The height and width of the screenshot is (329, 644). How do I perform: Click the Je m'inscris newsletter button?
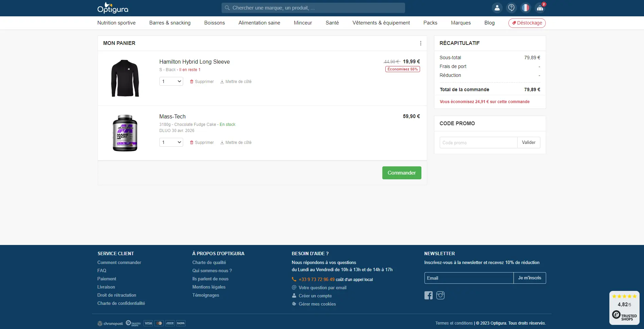click(x=529, y=278)
